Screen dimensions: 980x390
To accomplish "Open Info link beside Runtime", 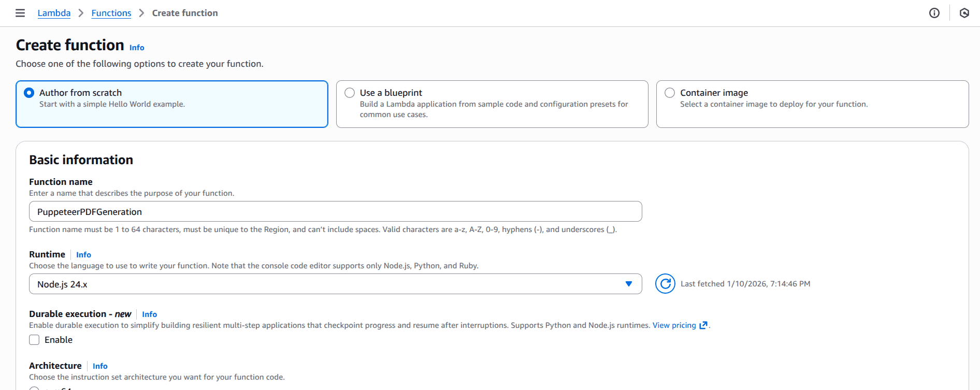I will point(83,255).
